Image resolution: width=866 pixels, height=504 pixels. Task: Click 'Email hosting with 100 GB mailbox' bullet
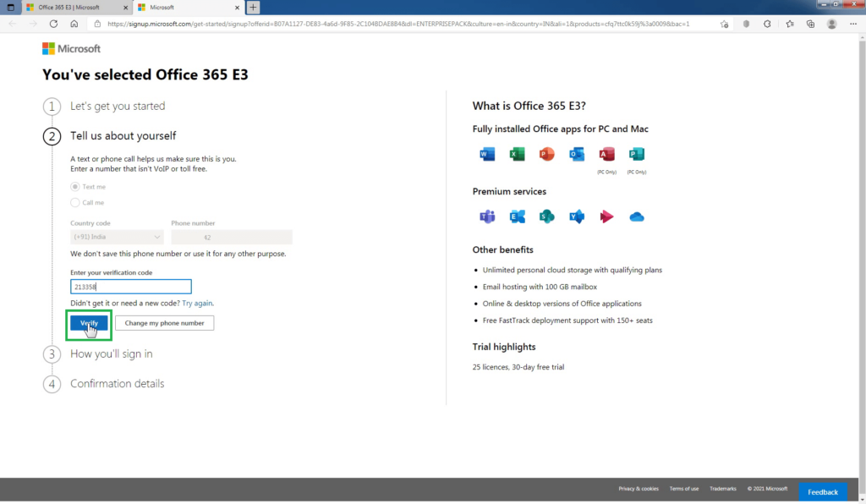(540, 287)
